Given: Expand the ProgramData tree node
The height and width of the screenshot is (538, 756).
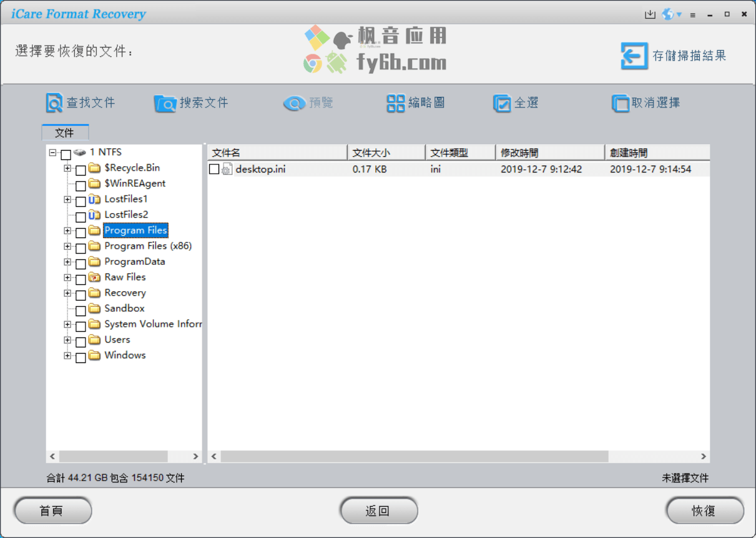Looking at the screenshot, I should coord(67,262).
